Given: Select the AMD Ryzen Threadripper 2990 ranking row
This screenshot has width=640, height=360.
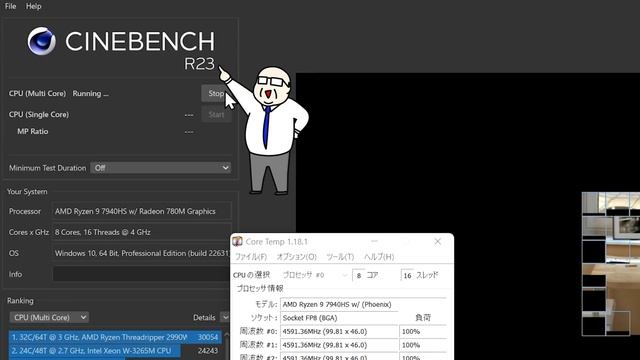Looking at the screenshot, I should (x=115, y=337).
